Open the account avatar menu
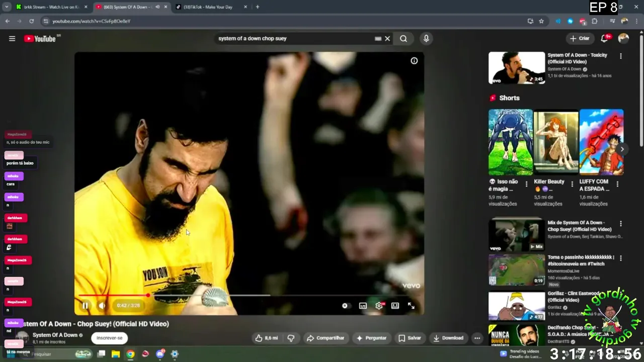Image resolution: width=644 pixels, height=362 pixels. click(x=623, y=39)
